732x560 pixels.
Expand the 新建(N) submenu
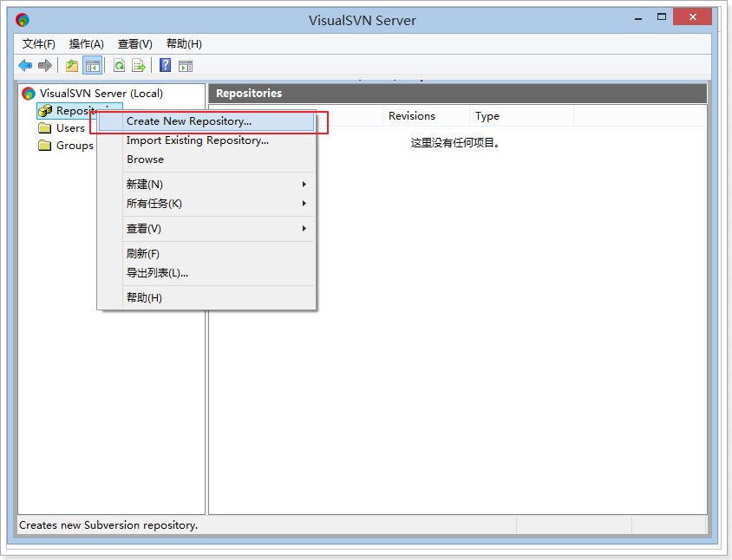click(206, 185)
